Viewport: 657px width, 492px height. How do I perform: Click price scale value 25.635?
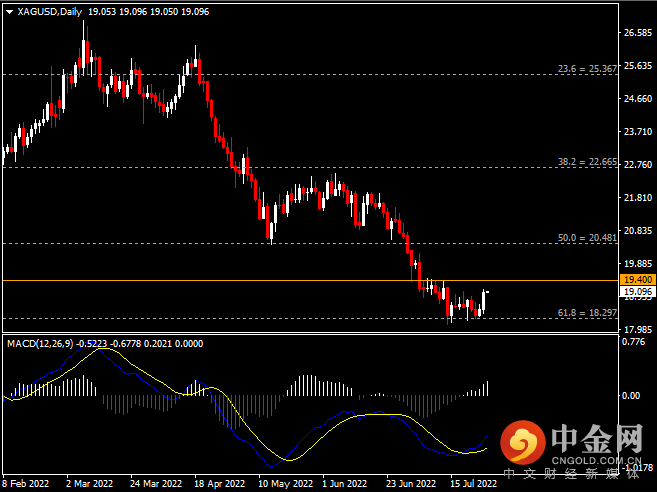tap(638, 66)
